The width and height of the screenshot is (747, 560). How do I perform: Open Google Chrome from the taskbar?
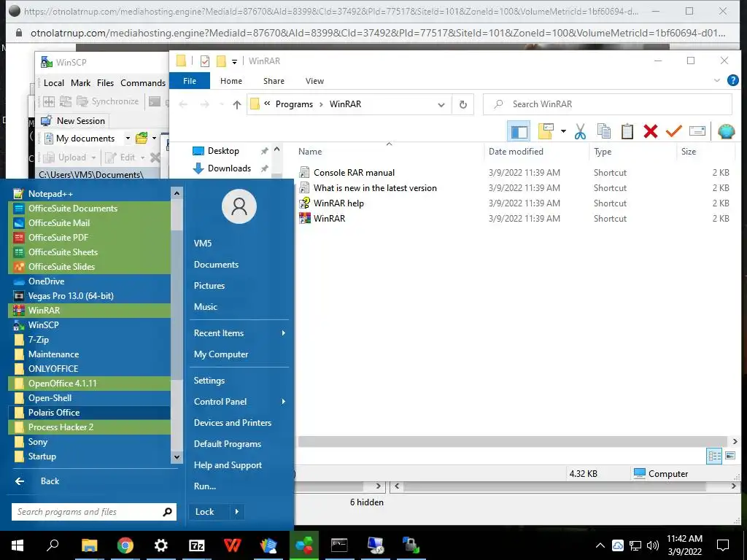[125, 545]
